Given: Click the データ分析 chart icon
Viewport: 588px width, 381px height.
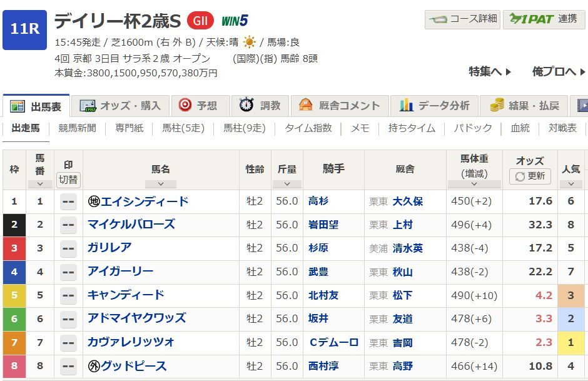Looking at the screenshot, I should click(407, 105).
